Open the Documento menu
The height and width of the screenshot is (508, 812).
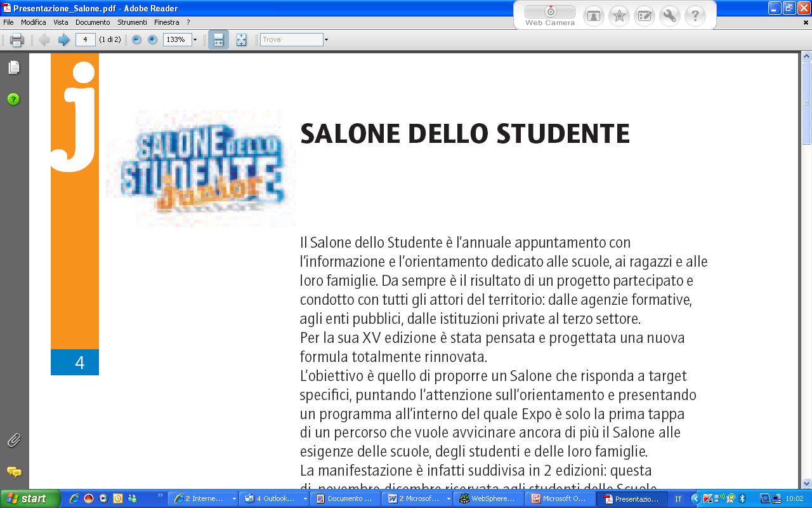click(x=93, y=22)
